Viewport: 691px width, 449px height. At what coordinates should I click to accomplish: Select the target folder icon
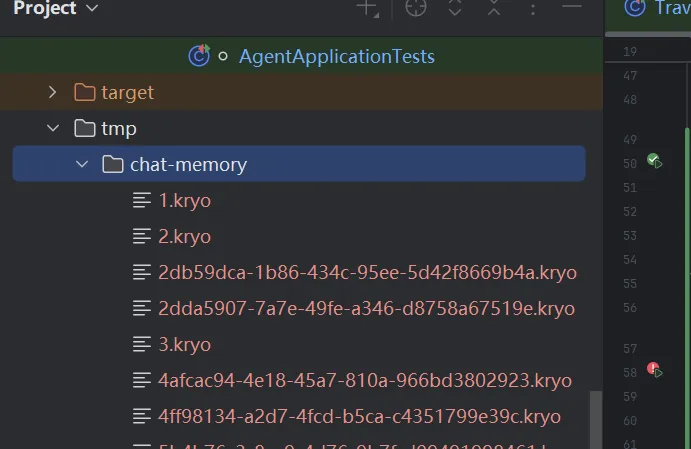pyautogui.click(x=85, y=93)
